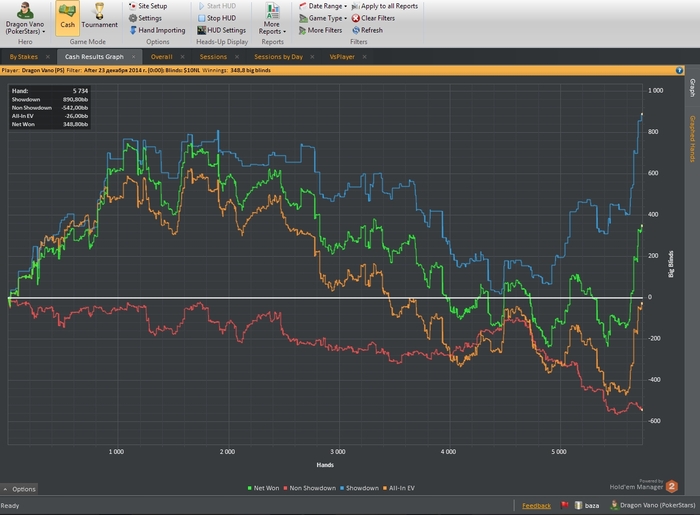Click the Ready status text
The width and height of the screenshot is (700, 515).
pos(10,506)
